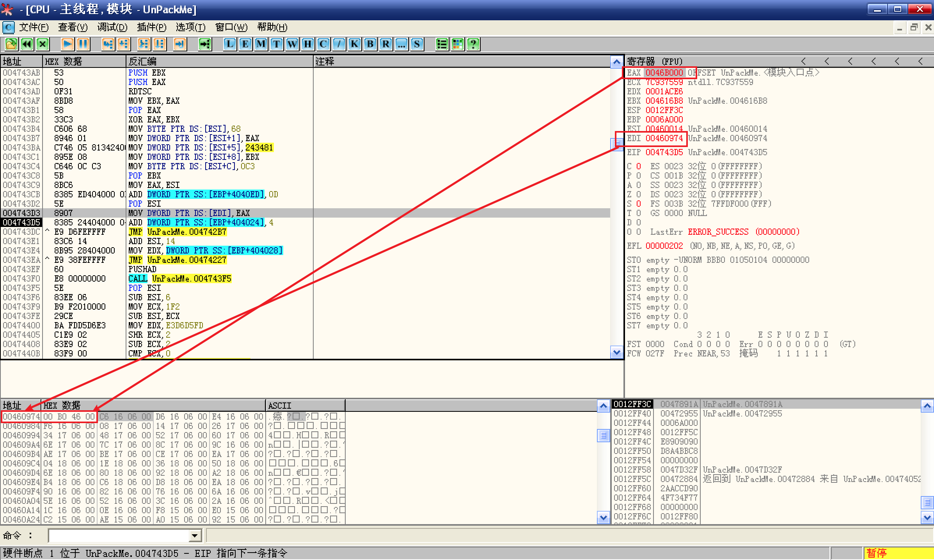Screen dimensions: 934x560
Task: Click the Help question mark icon
Action: pos(473,44)
